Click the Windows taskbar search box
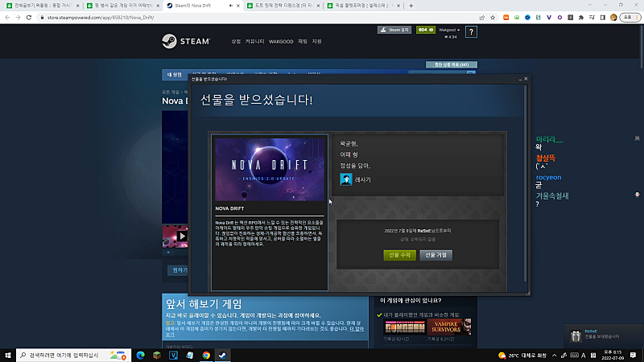The image size is (644, 362). (x=73, y=355)
